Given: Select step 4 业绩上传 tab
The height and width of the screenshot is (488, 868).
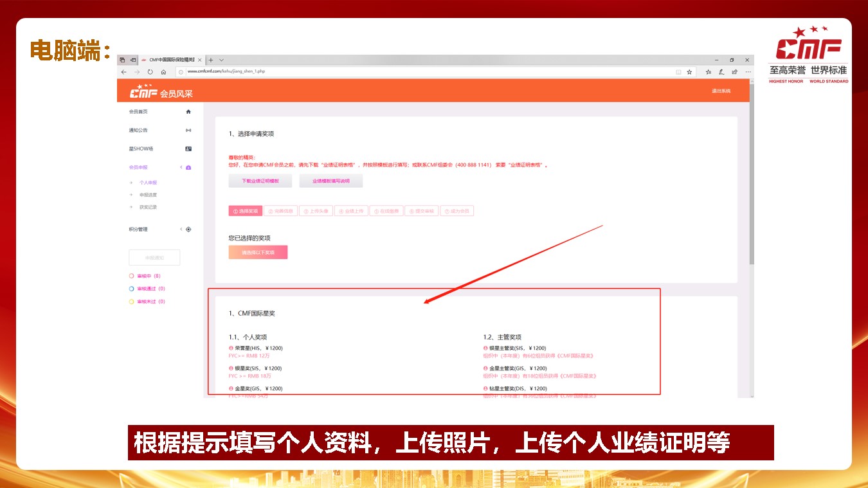Looking at the screenshot, I should pyautogui.click(x=351, y=211).
